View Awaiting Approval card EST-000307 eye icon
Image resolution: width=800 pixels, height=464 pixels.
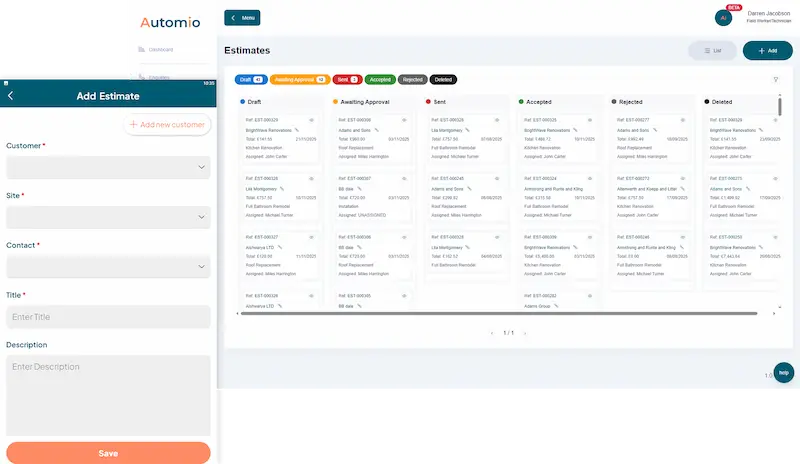pos(404,179)
